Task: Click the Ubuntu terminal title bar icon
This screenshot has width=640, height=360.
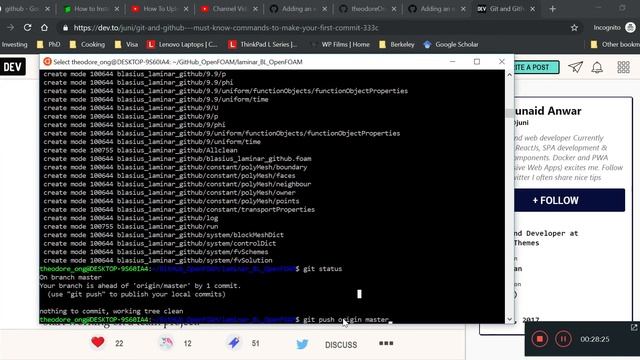Action: click(x=47, y=62)
